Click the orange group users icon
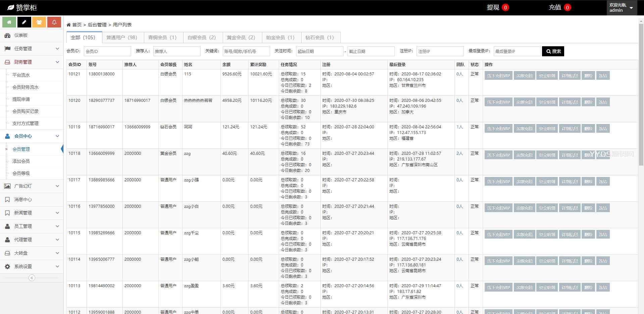 tap(39, 22)
